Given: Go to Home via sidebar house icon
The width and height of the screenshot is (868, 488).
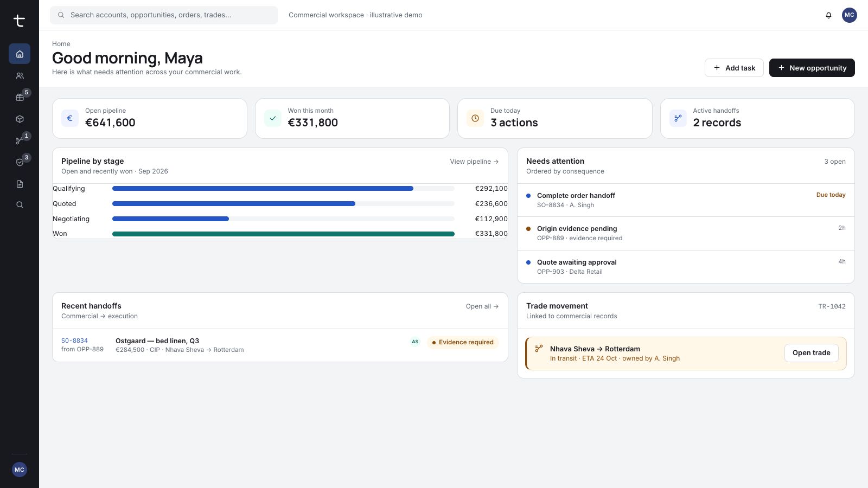Looking at the screenshot, I should pos(20,54).
